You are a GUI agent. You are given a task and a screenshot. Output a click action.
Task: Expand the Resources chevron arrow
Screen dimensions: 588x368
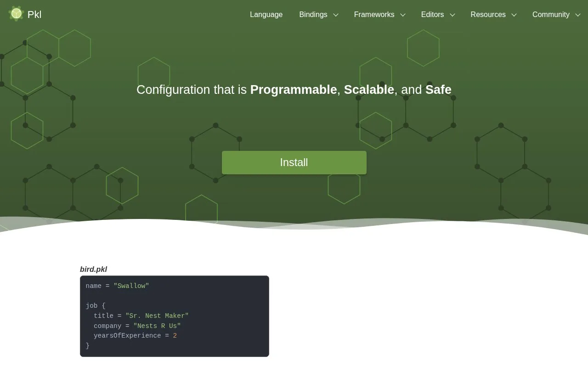click(514, 15)
